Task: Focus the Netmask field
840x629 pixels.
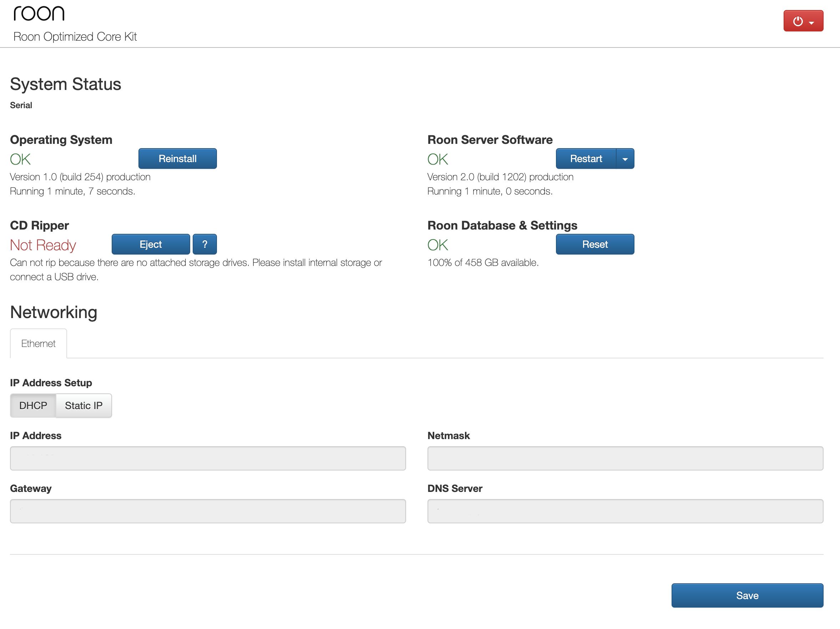Action: 625,458
